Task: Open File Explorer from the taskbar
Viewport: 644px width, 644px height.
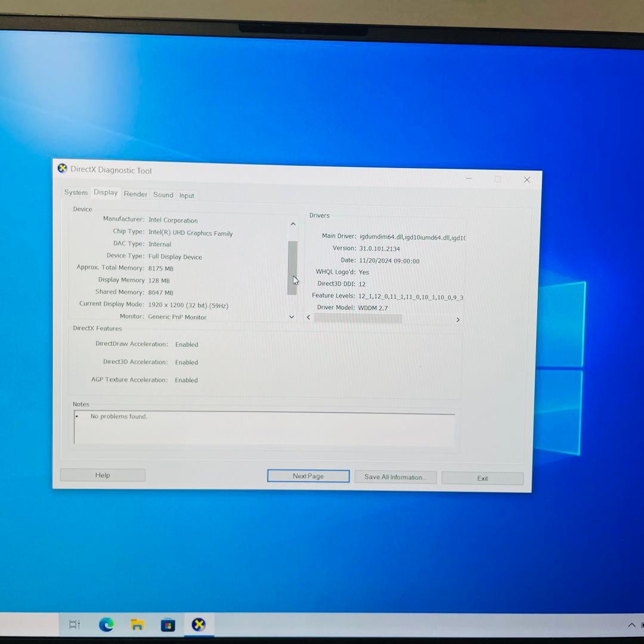Action: (137, 625)
